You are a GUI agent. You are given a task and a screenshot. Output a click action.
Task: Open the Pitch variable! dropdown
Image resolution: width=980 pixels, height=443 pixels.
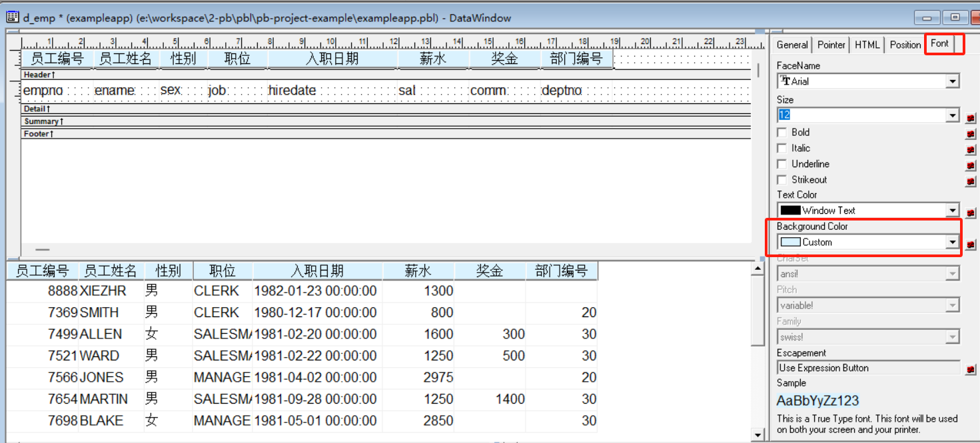click(953, 306)
